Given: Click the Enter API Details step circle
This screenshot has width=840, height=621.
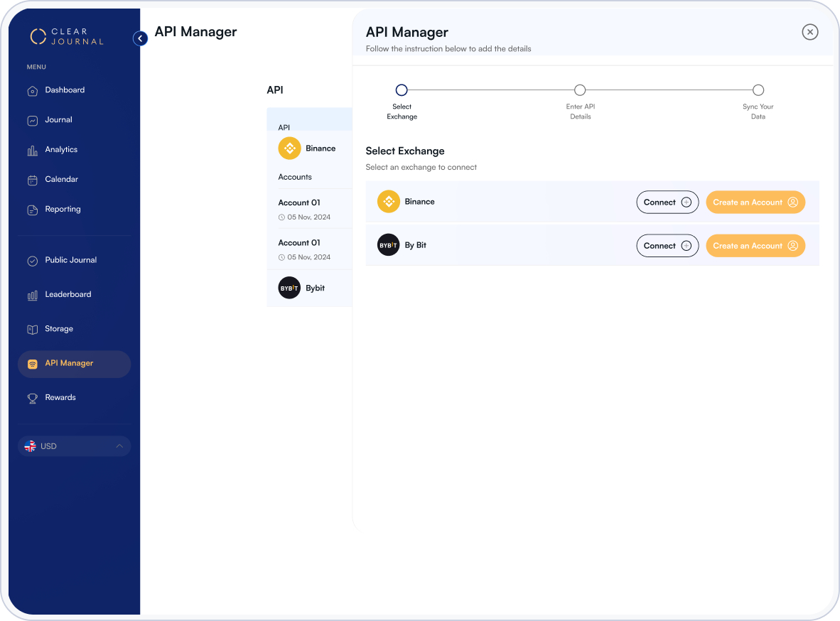Looking at the screenshot, I should pyautogui.click(x=580, y=90).
